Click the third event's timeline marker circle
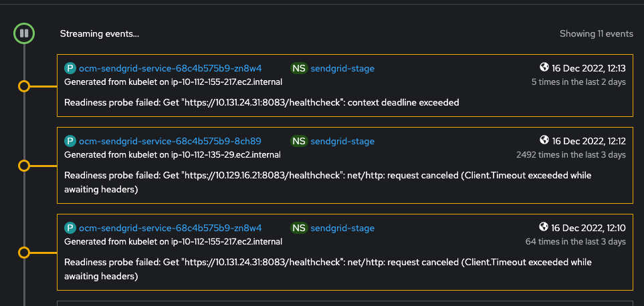The width and height of the screenshot is (644, 306). 24,253
